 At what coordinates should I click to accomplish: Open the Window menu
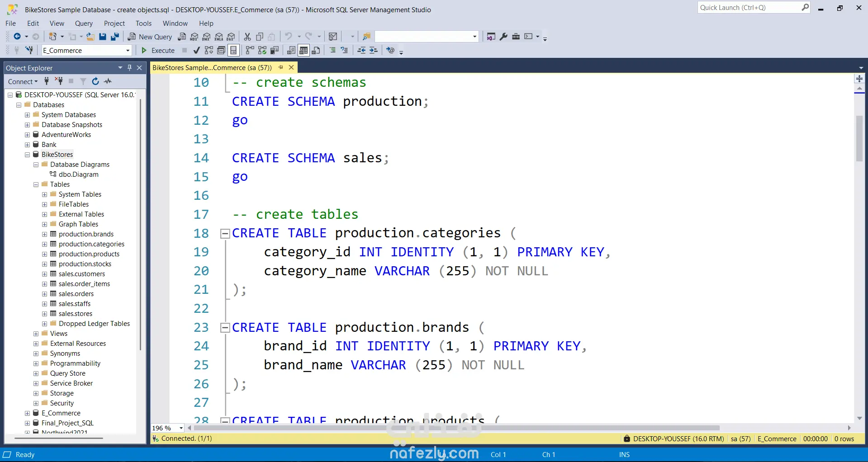[175, 24]
